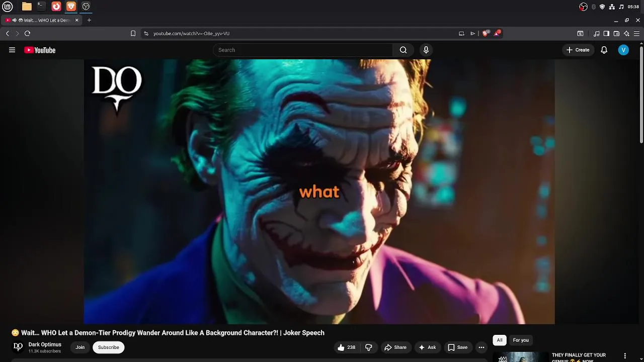Like the video with thumbs up
Image resolution: width=644 pixels, height=362 pixels.
[346, 347]
